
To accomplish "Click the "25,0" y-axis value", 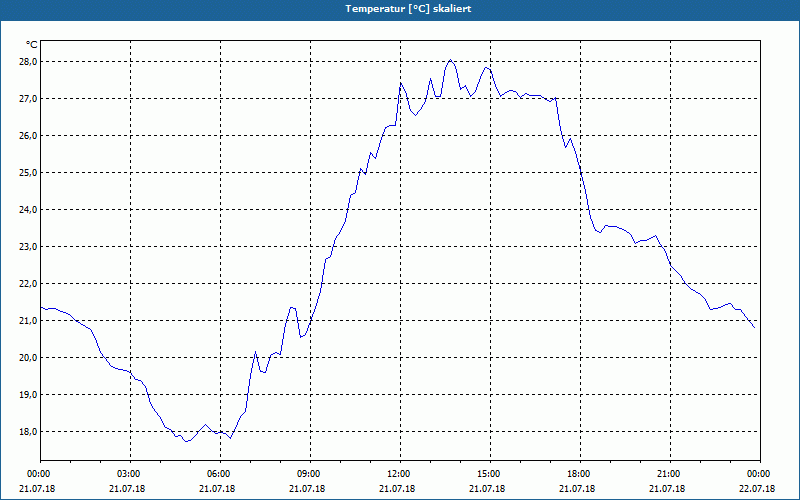I will click(28, 172).
